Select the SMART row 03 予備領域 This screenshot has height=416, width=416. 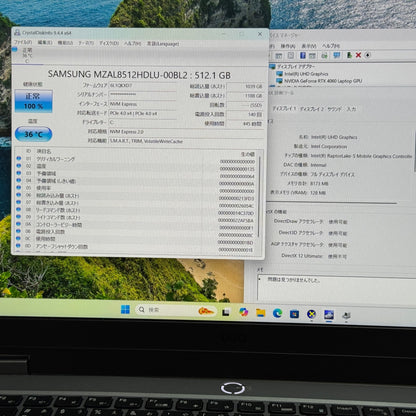pyautogui.click(x=136, y=174)
